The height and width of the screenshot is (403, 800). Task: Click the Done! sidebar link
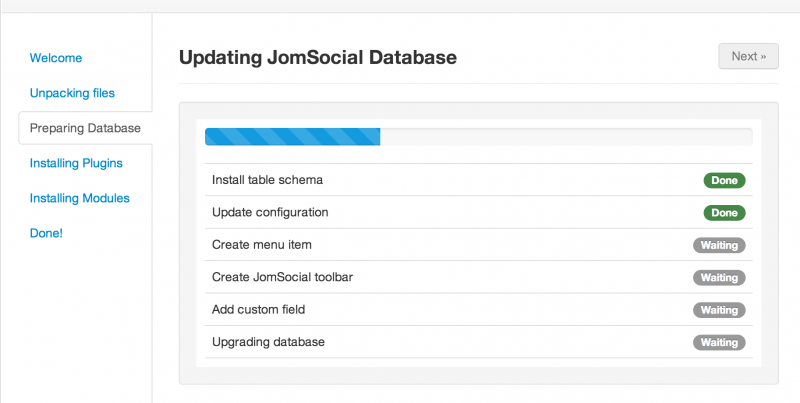coord(46,233)
